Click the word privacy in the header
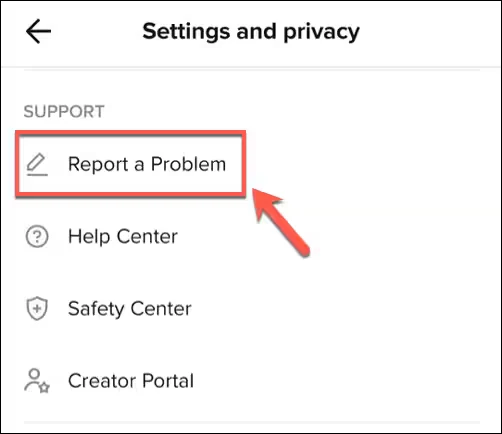The height and width of the screenshot is (434, 502). 322,32
